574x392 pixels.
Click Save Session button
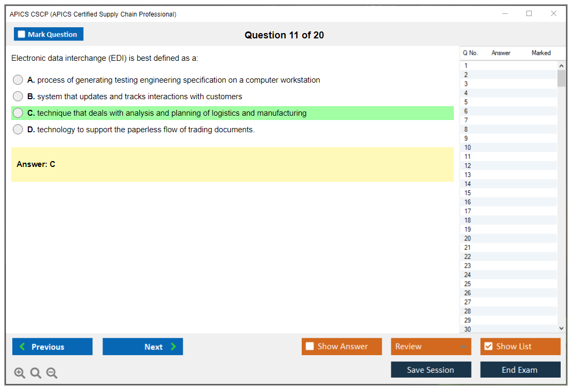click(430, 370)
